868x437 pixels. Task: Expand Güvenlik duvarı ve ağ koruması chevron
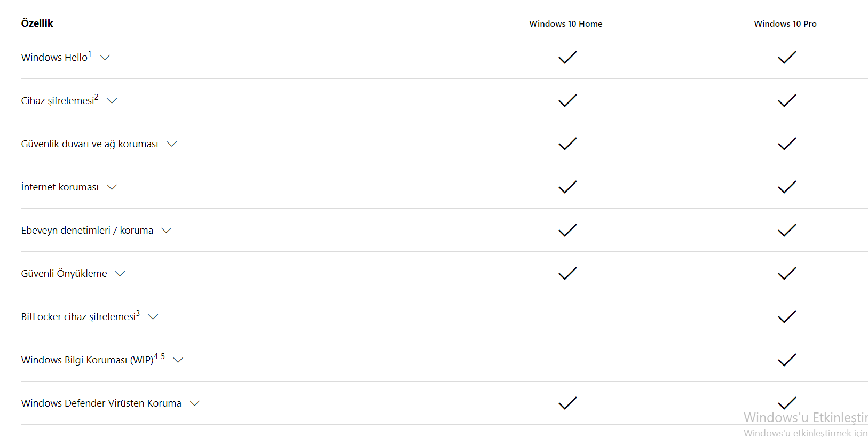tap(171, 144)
